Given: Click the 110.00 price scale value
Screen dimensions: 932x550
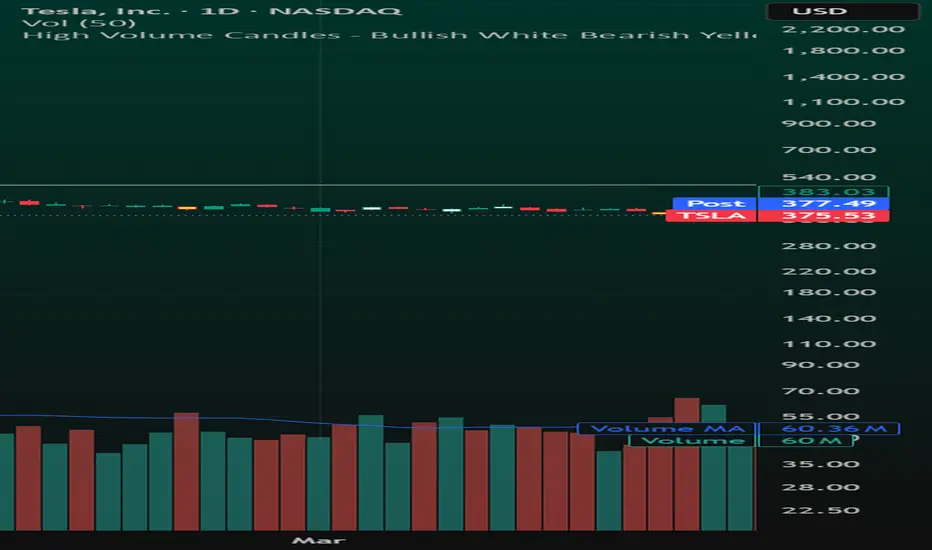Looking at the screenshot, I should point(829,344).
